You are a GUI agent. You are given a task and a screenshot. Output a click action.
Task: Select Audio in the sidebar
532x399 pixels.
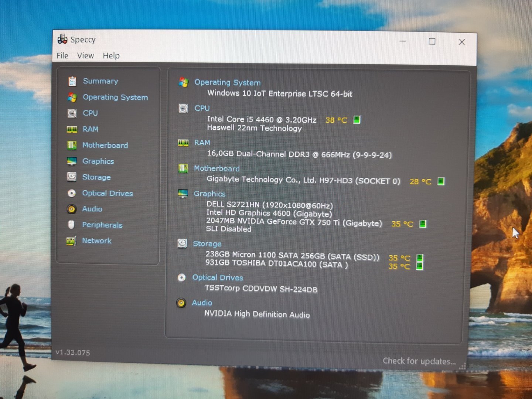point(92,209)
